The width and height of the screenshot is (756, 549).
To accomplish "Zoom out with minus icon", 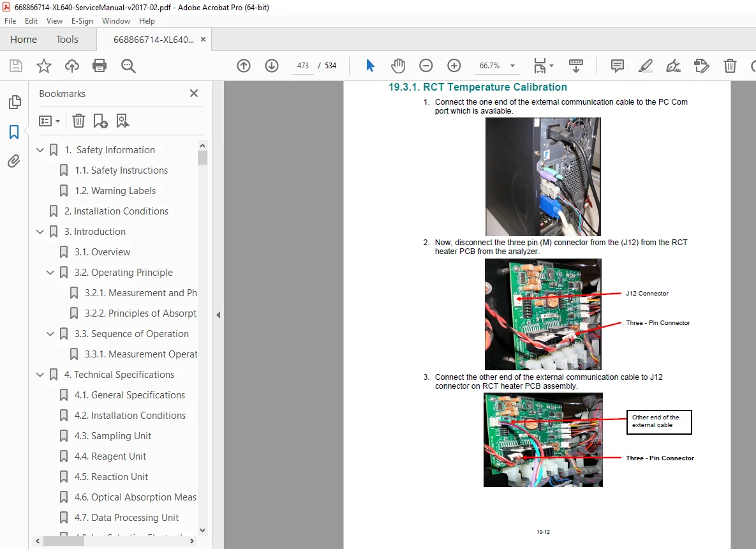I will click(426, 66).
